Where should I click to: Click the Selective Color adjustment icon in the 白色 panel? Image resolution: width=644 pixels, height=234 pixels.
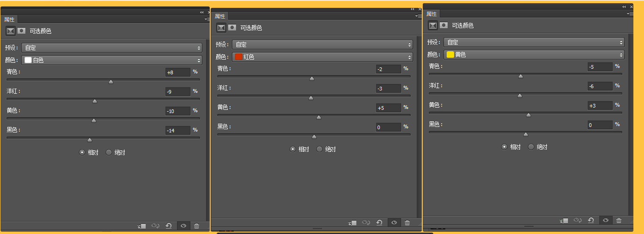[10, 31]
